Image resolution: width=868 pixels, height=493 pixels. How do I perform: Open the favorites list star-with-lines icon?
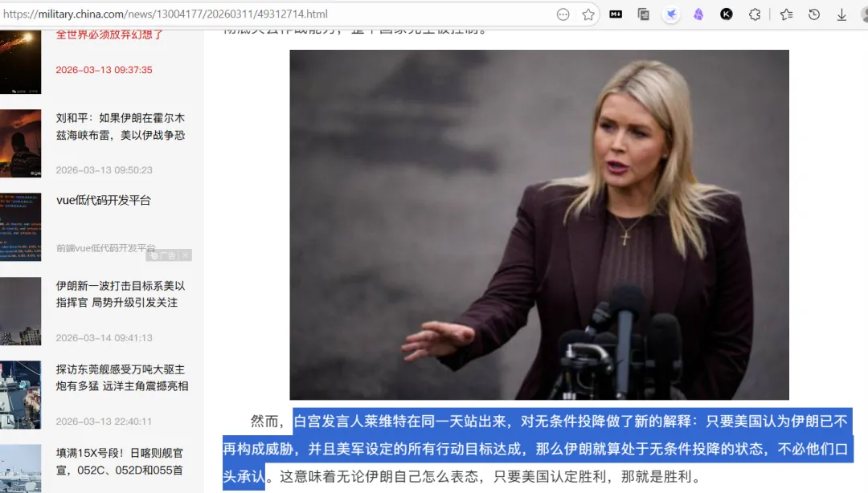pos(786,14)
